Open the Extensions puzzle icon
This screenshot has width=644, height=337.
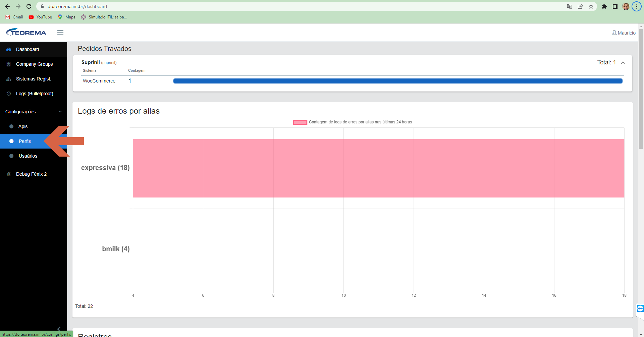click(604, 6)
